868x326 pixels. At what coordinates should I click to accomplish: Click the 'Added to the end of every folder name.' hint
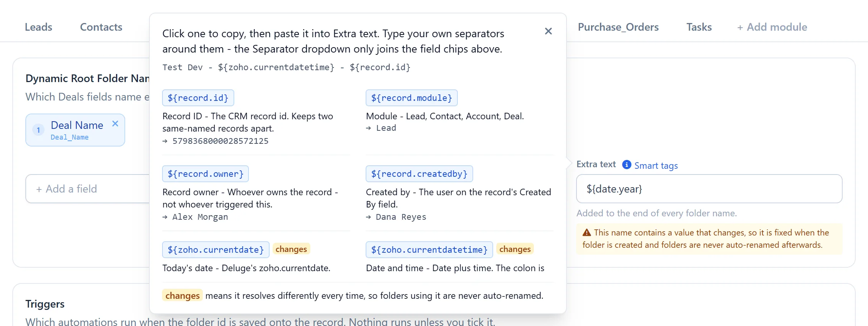[657, 213]
